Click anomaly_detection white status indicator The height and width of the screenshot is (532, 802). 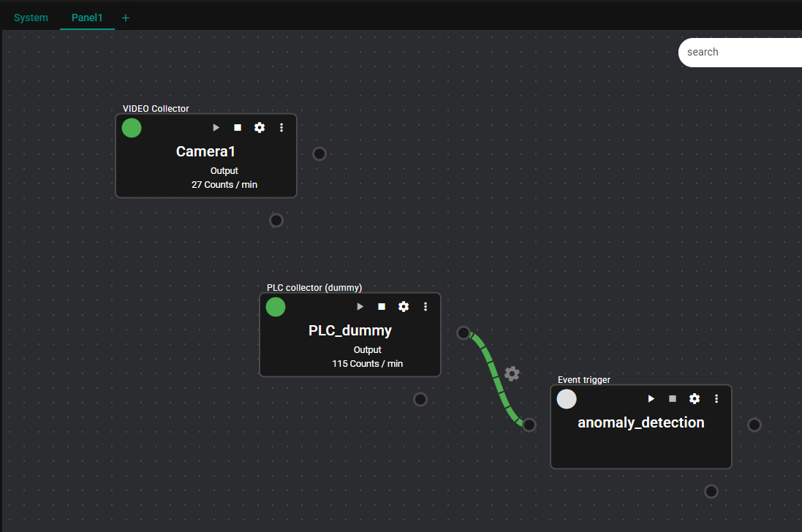click(567, 399)
